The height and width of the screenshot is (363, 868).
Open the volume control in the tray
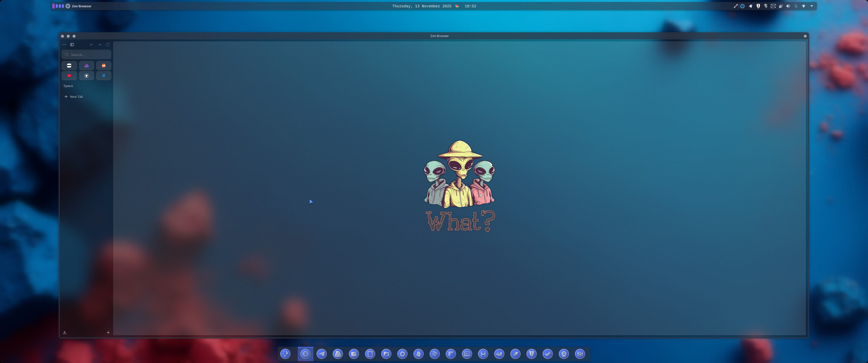click(x=788, y=6)
